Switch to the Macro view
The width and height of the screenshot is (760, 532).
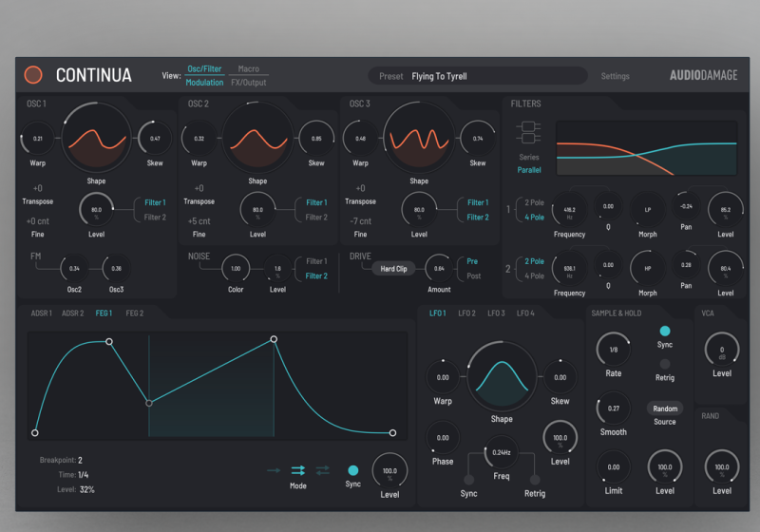click(249, 69)
